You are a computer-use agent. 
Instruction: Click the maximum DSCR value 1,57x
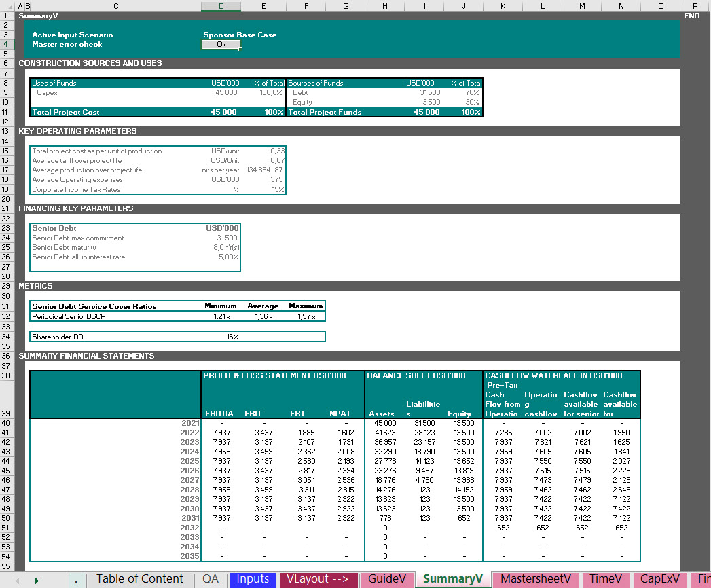tap(306, 316)
